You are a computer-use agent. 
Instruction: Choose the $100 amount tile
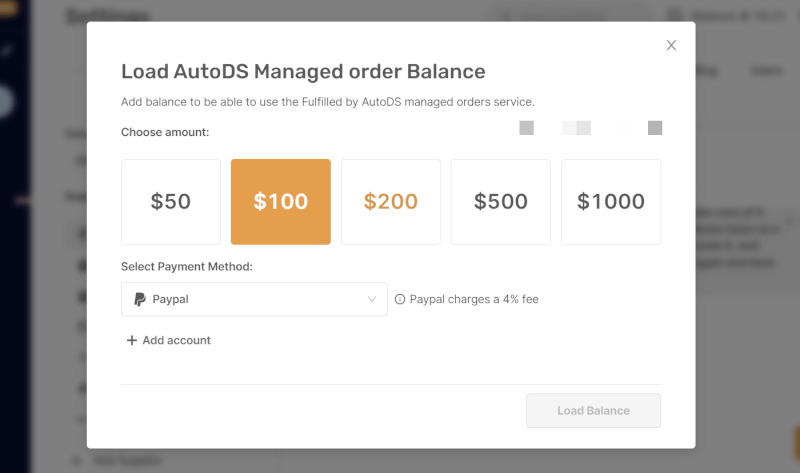tap(281, 202)
